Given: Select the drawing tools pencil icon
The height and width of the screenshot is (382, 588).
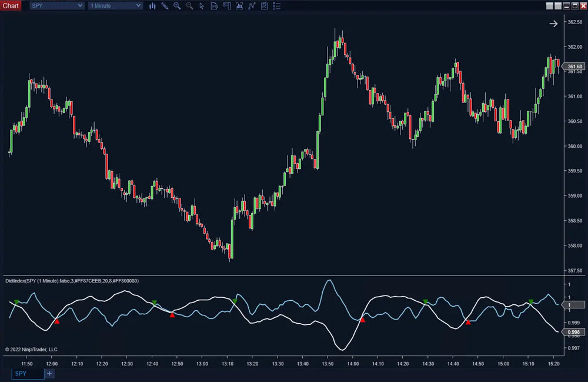Looking at the screenshot, I should pyautogui.click(x=165, y=6).
